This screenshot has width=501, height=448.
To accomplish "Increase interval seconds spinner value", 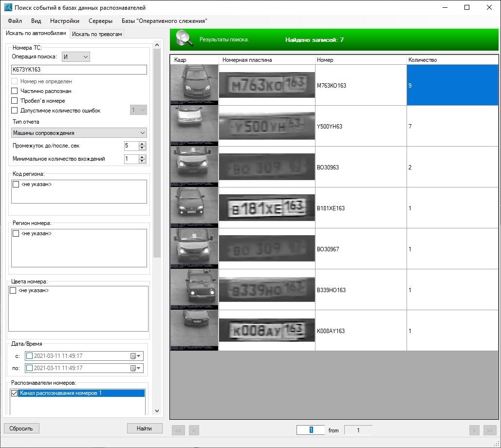I will click(142, 144).
